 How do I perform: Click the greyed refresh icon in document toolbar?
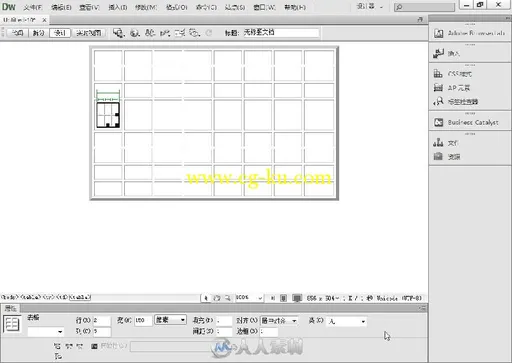[209, 33]
